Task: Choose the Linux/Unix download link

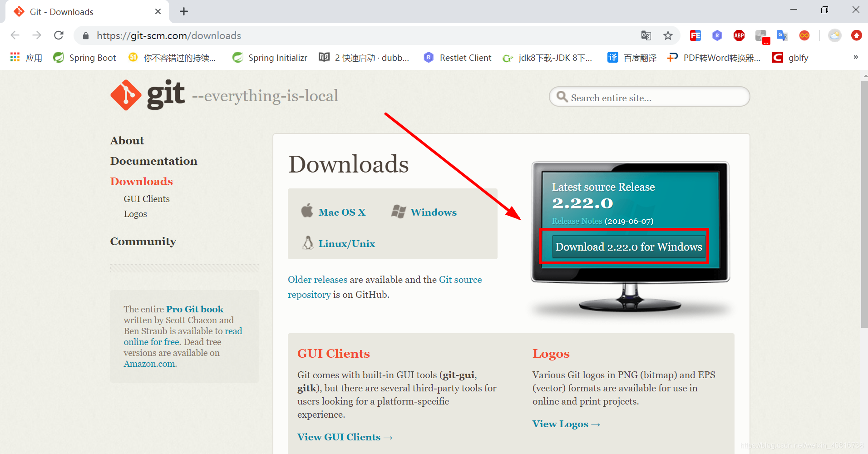Action: 347,244
